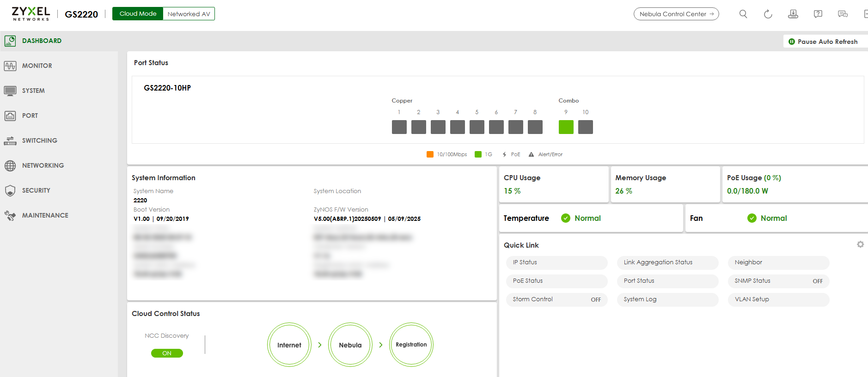Click copper port 7 square

pos(516,127)
